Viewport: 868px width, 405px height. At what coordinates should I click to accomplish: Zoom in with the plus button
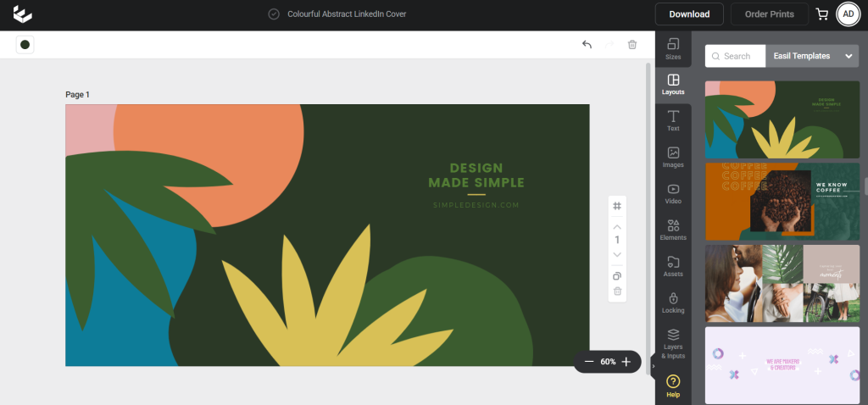(626, 362)
